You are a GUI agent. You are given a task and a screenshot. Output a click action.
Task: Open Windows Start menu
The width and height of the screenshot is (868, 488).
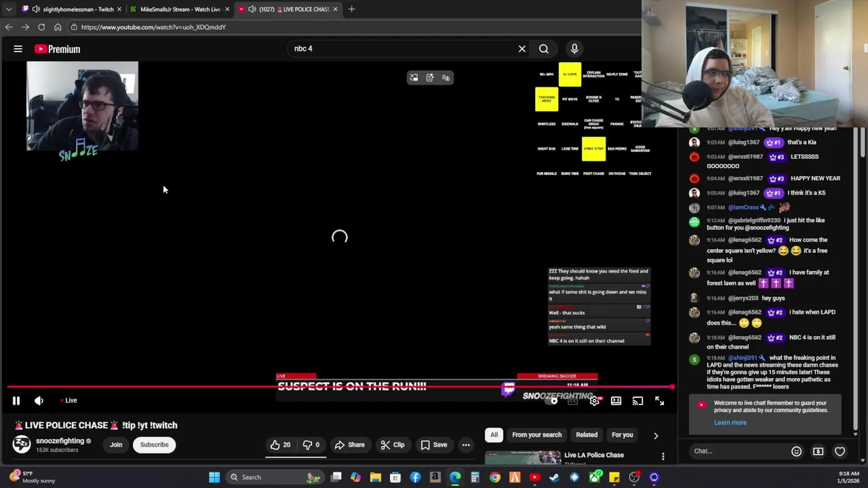pos(214,477)
